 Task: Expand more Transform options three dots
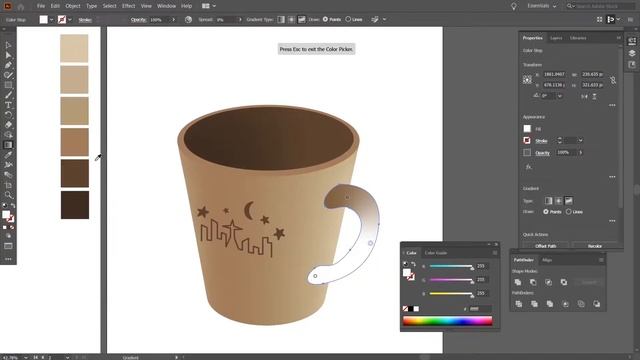612,105
